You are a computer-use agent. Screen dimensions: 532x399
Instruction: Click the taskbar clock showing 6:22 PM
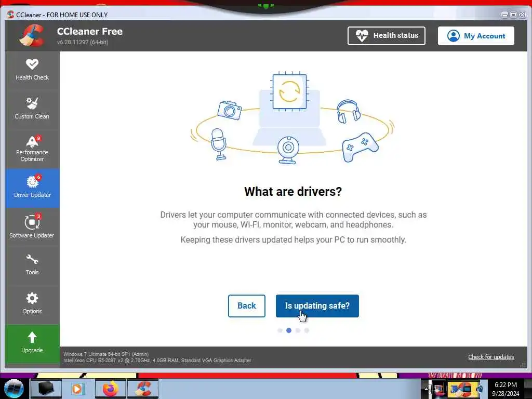click(x=506, y=389)
